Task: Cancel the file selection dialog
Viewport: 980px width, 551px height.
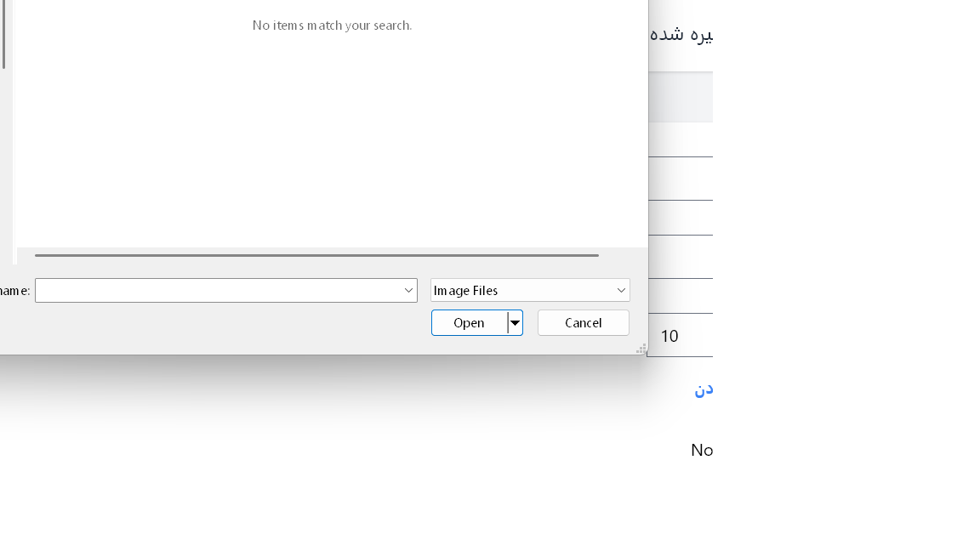Action: pos(583,323)
